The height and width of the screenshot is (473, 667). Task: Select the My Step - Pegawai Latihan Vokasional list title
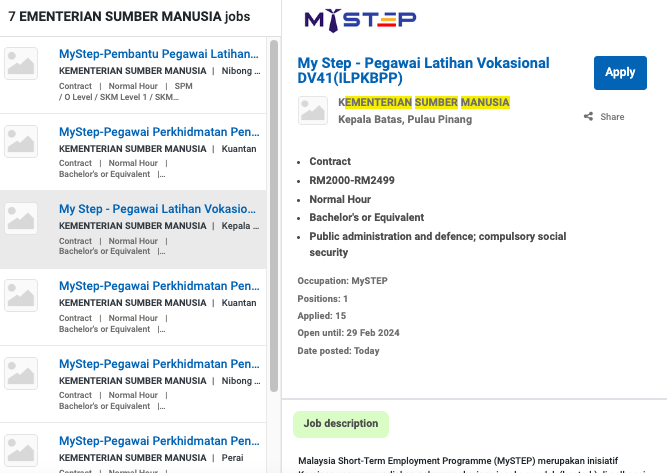click(x=157, y=209)
